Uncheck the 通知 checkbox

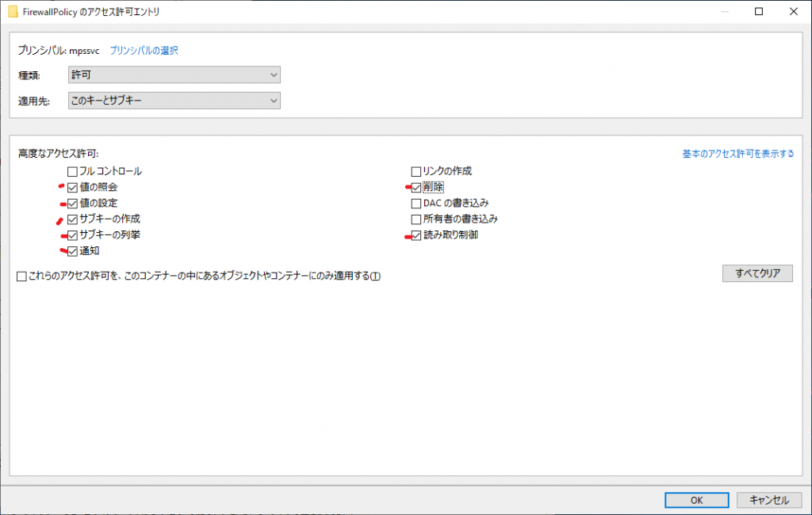pos(72,251)
